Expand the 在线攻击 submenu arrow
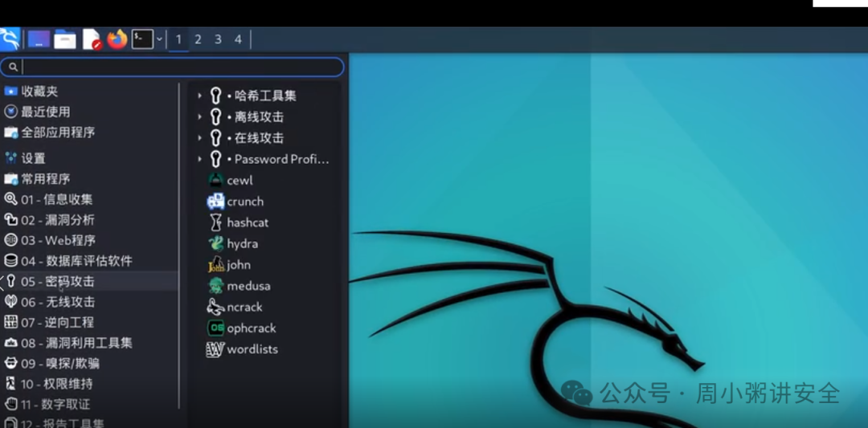868x428 pixels. coord(200,137)
